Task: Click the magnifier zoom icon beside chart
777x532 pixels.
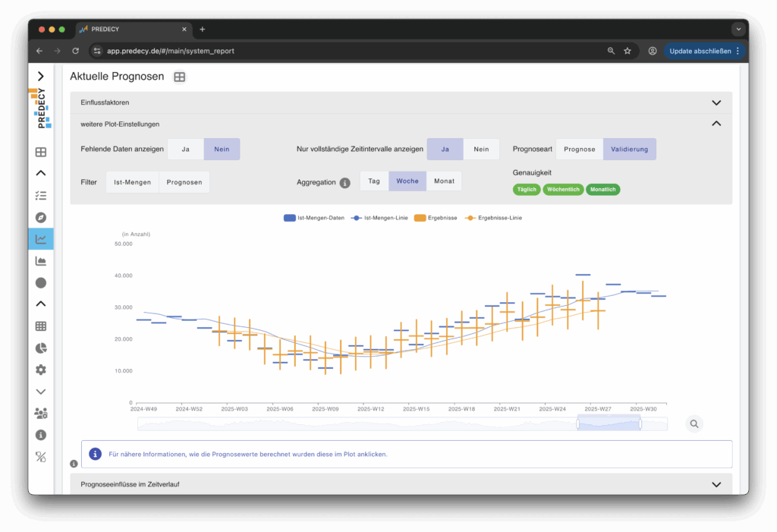Action: pos(694,424)
